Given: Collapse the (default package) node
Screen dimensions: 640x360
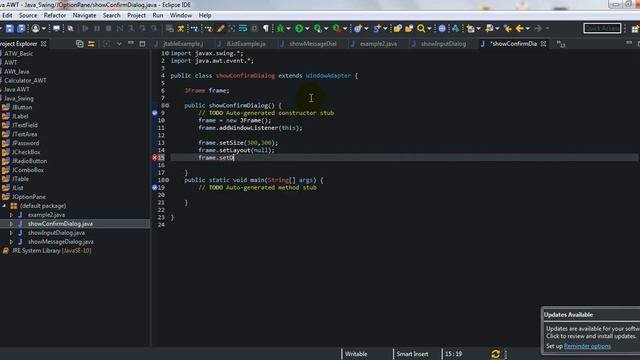Looking at the screenshot, I should pyautogui.click(x=4, y=206).
